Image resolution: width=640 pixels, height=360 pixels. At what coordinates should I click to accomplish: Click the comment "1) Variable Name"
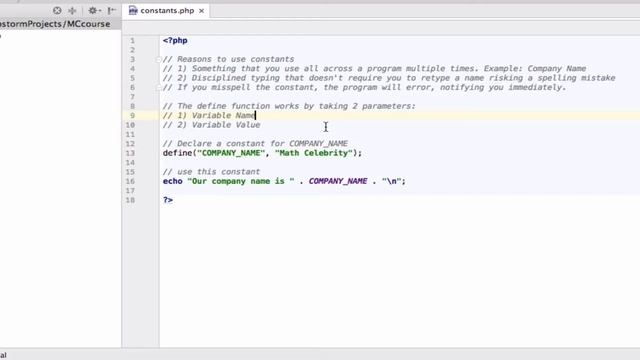[x=209, y=116]
